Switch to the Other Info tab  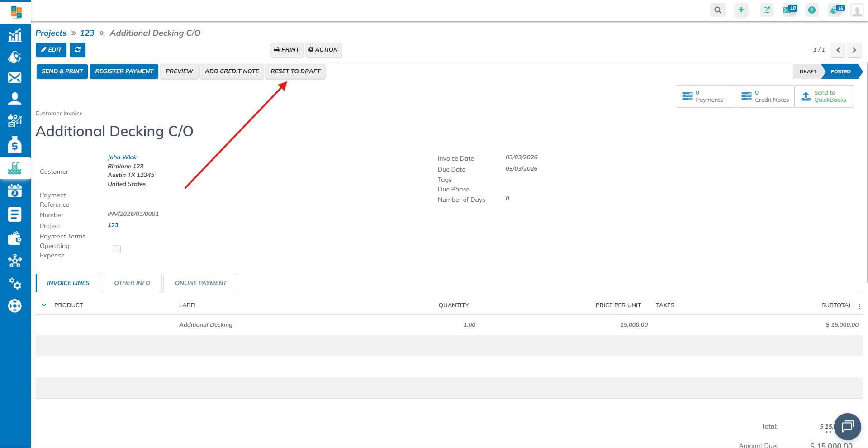point(132,283)
